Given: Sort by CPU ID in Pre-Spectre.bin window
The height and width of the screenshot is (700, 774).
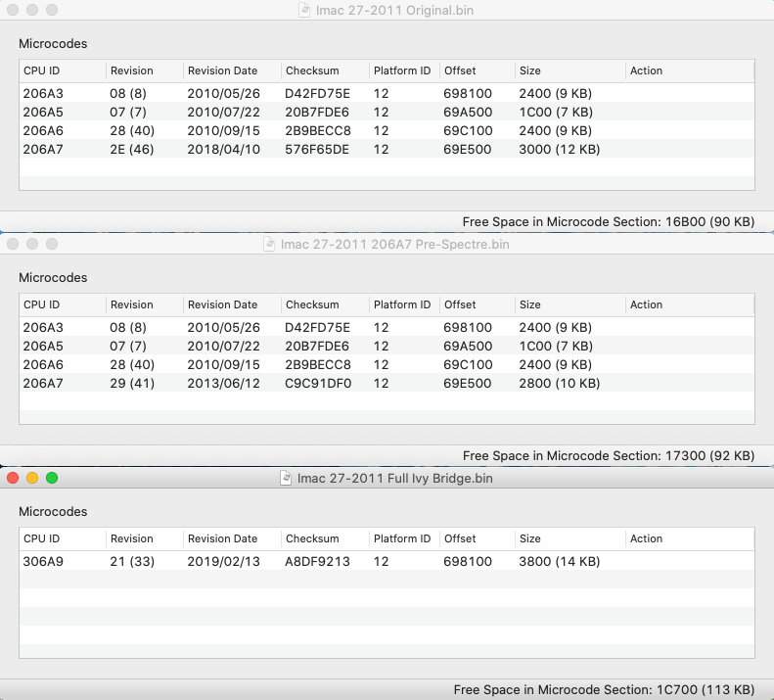Looking at the screenshot, I should click(63, 304).
